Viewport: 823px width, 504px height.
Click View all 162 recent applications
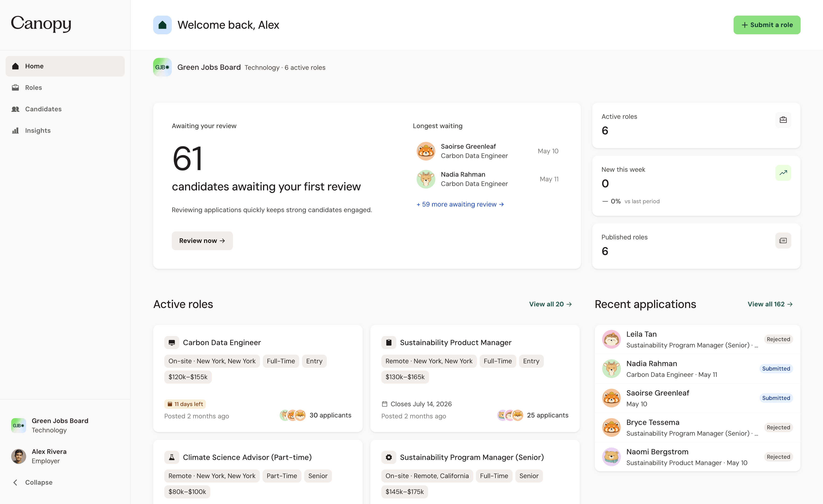(x=770, y=304)
